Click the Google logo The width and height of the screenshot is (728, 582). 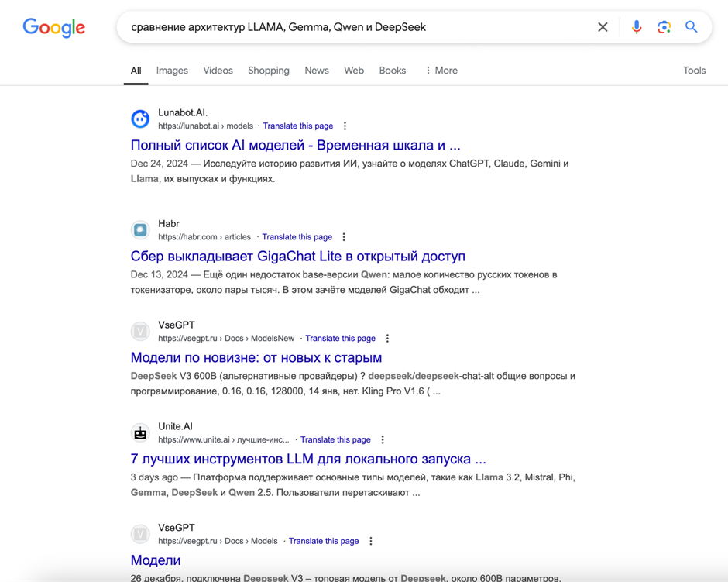click(54, 28)
